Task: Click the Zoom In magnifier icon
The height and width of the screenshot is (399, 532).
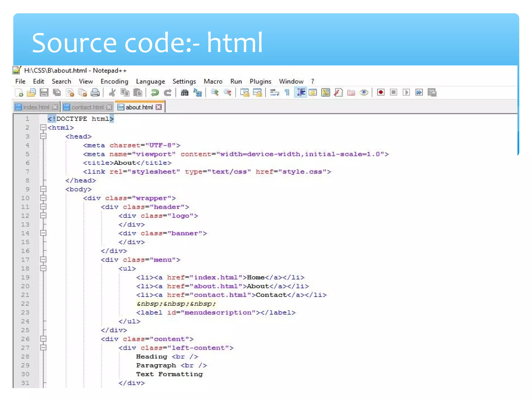Action: [x=215, y=92]
